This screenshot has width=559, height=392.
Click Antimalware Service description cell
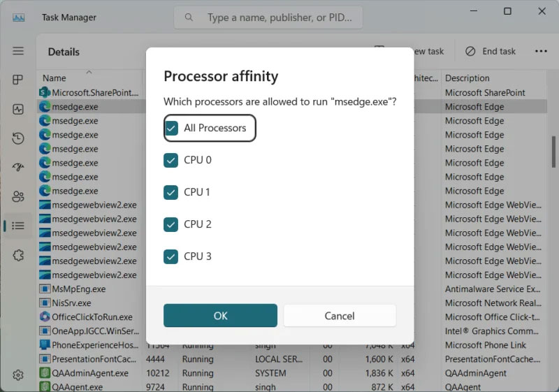pos(493,289)
